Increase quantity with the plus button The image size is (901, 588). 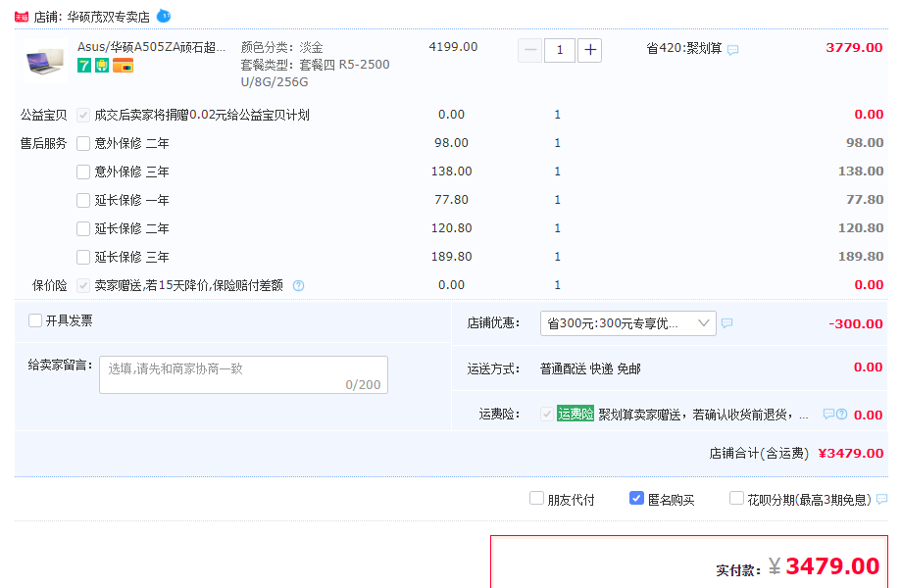coord(589,51)
